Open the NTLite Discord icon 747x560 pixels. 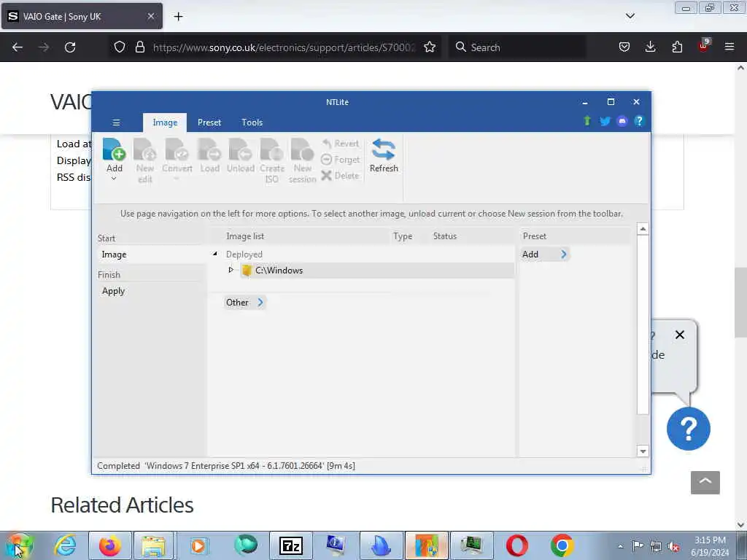(x=622, y=121)
